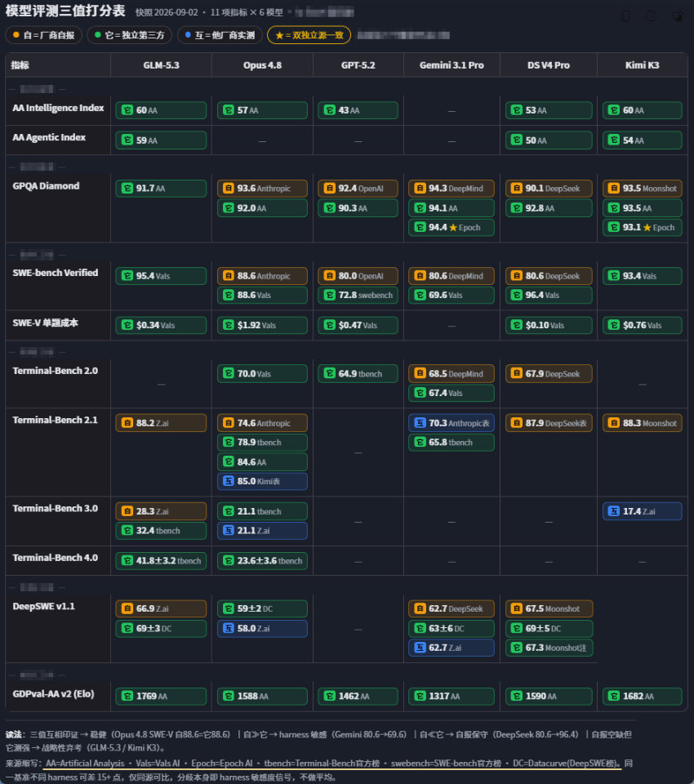Screen dimensions: 694x784
Task: Click the 43 AA chip under GPT-5.2
Action: [x=358, y=110]
